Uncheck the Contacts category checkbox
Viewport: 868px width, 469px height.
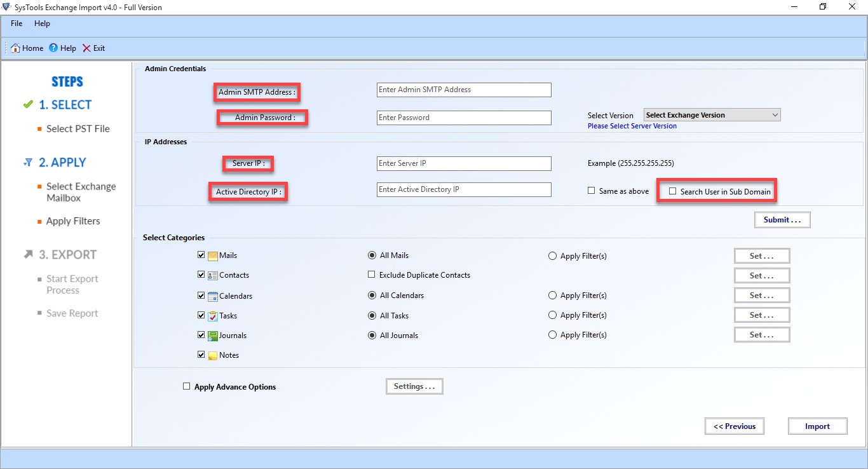point(201,275)
